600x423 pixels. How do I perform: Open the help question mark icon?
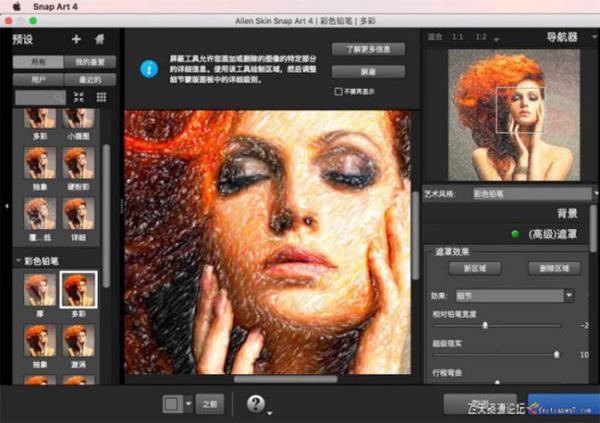coord(254,403)
